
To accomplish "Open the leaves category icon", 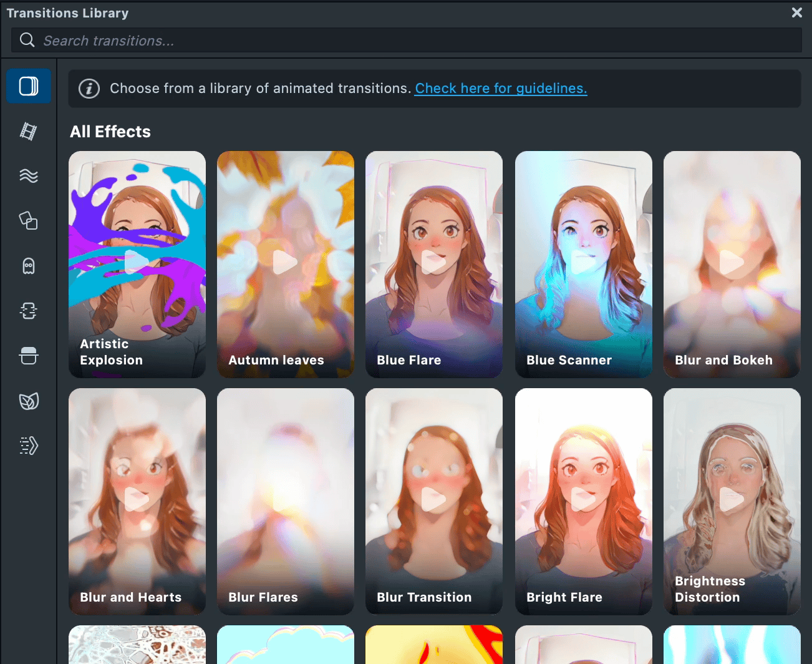I will tap(29, 401).
